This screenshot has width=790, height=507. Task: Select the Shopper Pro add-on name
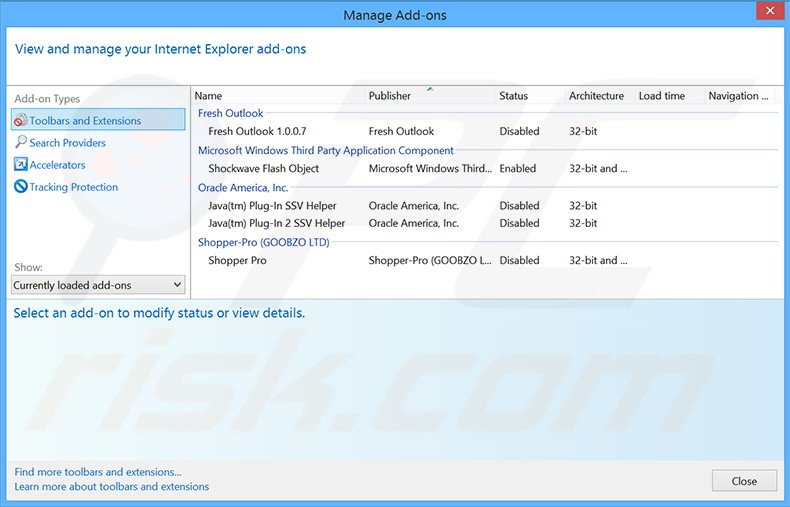click(x=237, y=261)
